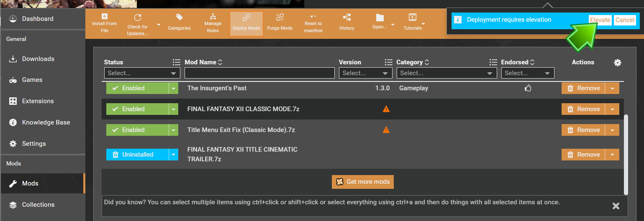Screen dimensions: 644x221
Task: Open Status filter Select dropdown
Action: pos(142,73)
